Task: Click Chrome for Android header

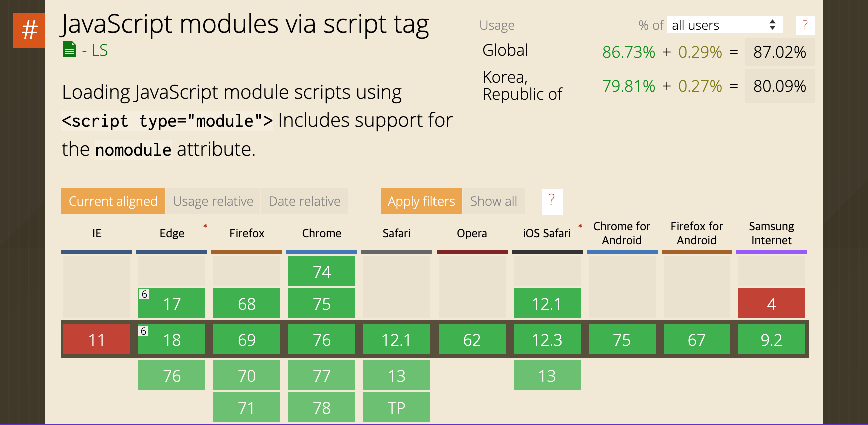Action: tap(622, 233)
